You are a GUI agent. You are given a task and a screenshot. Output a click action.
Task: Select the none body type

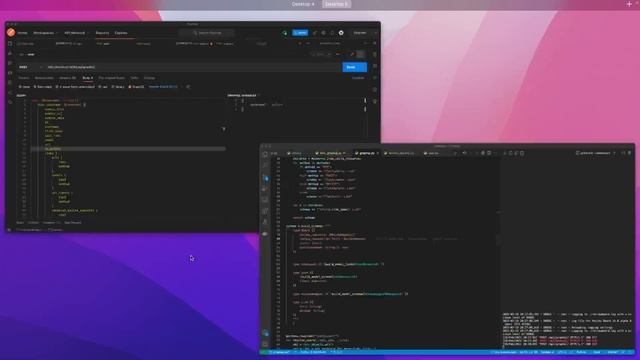coord(24,87)
